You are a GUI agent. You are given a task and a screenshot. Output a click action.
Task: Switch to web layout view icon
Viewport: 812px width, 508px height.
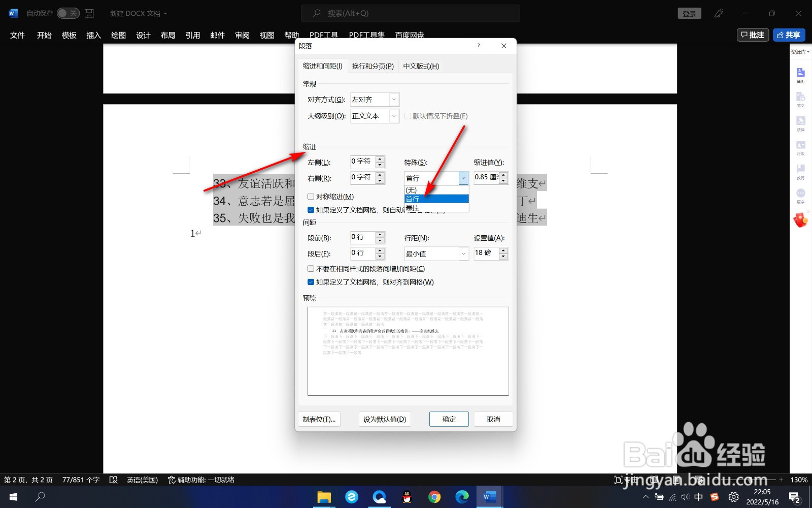coord(699,480)
